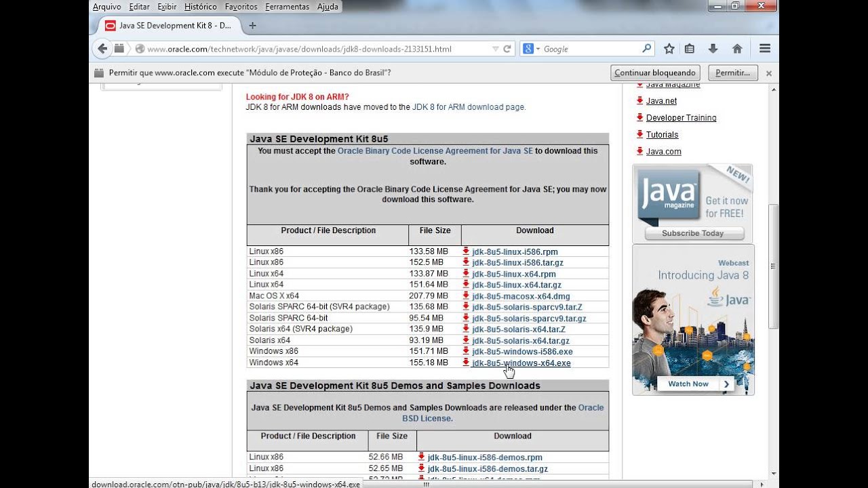
Task: Download jdk-8u5-linux-i586-demos.tar.gz
Action: pos(488,469)
